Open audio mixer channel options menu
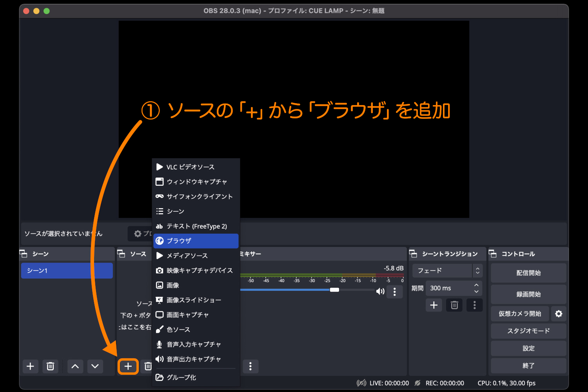The image size is (588, 392). pyautogui.click(x=394, y=292)
